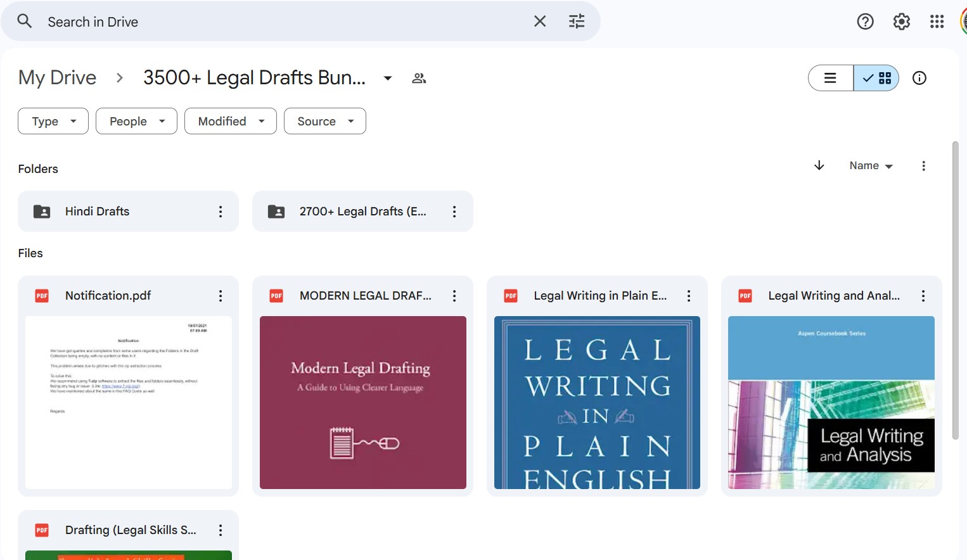Image resolution: width=967 pixels, height=560 pixels.
Task: Open the Name sort dropdown
Action: (871, 165)
